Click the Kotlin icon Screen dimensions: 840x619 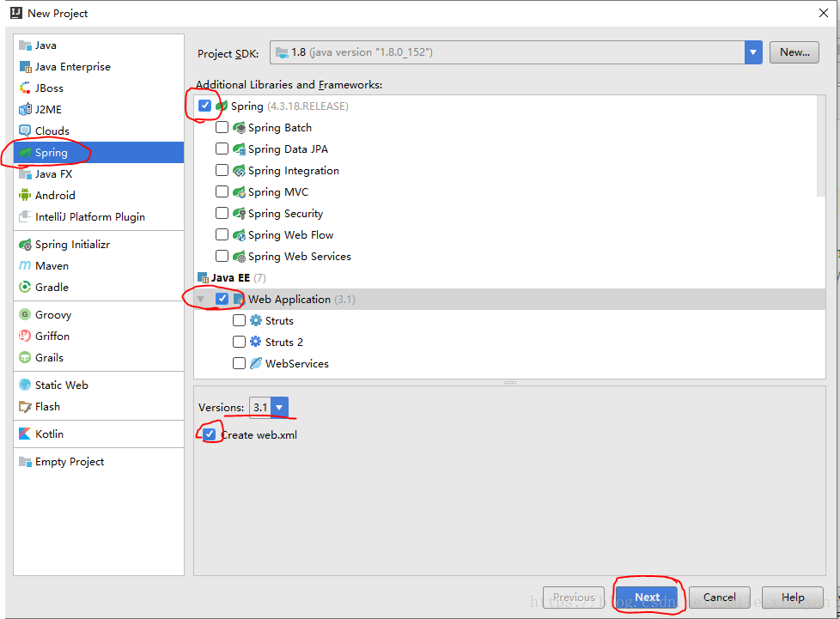(x=25, y=434)
